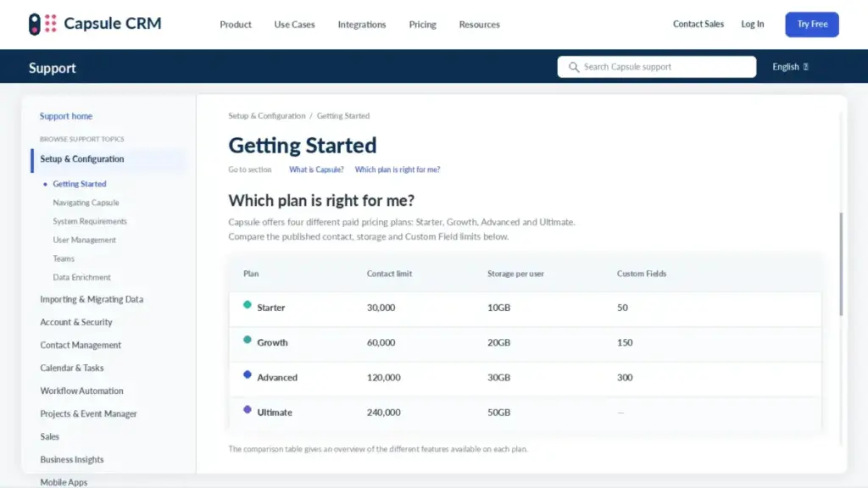Go to the Pricing page
The height and width of the screenshot is (488, 868).
coord(422,25)
